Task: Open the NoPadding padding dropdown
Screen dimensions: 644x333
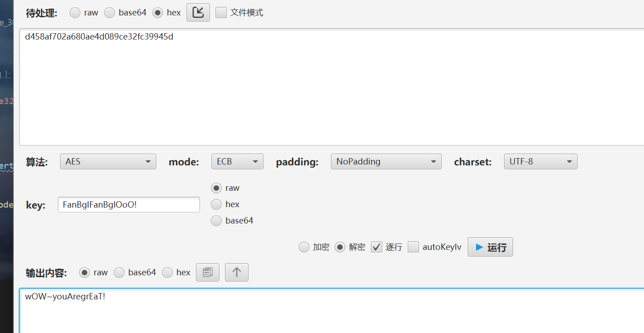Action: tap(386, 162)
